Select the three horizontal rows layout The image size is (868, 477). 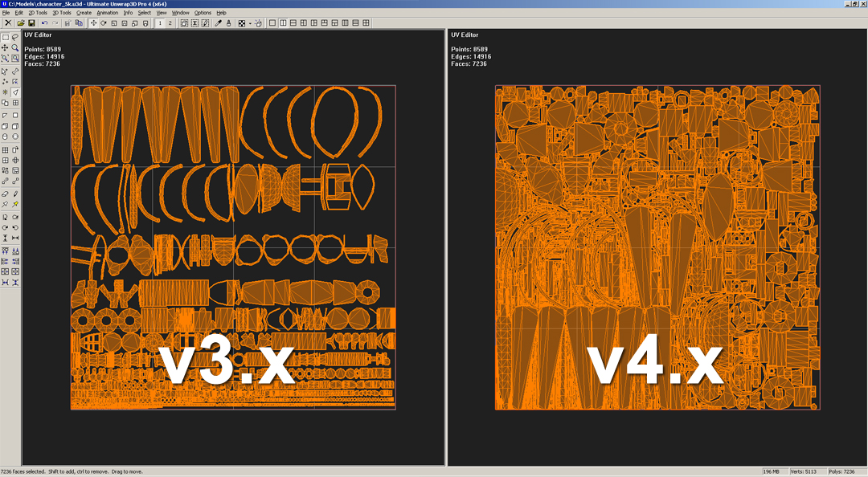(355, 23)
